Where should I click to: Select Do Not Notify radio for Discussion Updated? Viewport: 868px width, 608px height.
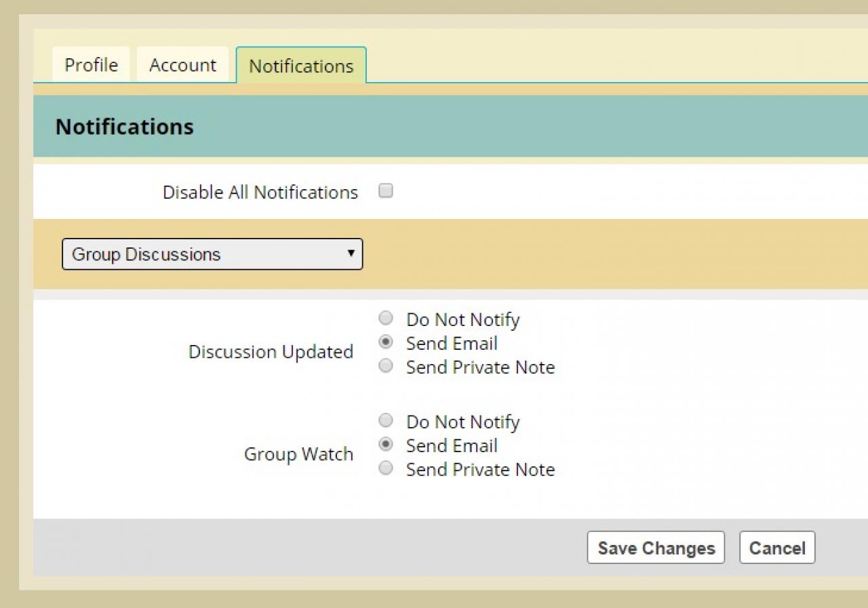pos(386,318)
